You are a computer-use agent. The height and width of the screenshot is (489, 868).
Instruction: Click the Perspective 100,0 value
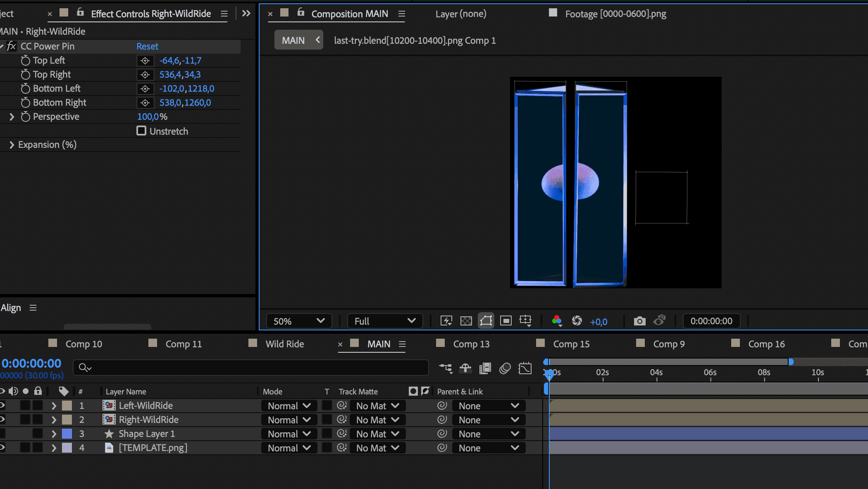point(148,117)
